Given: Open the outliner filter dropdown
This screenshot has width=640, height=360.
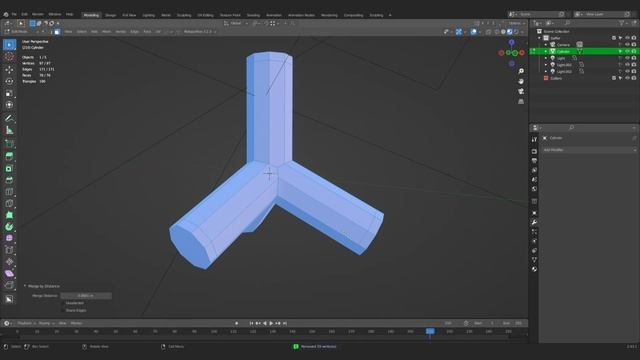Looking at the screenshot, I should pos(624,23).
